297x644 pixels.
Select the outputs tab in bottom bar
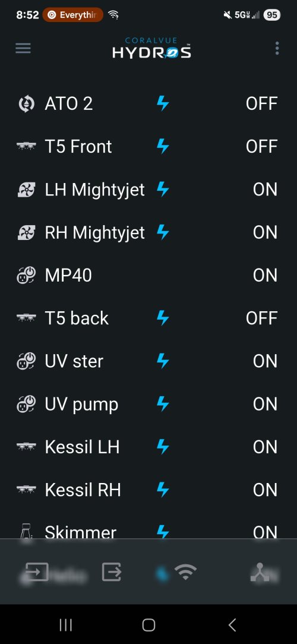tap(112, 572)
